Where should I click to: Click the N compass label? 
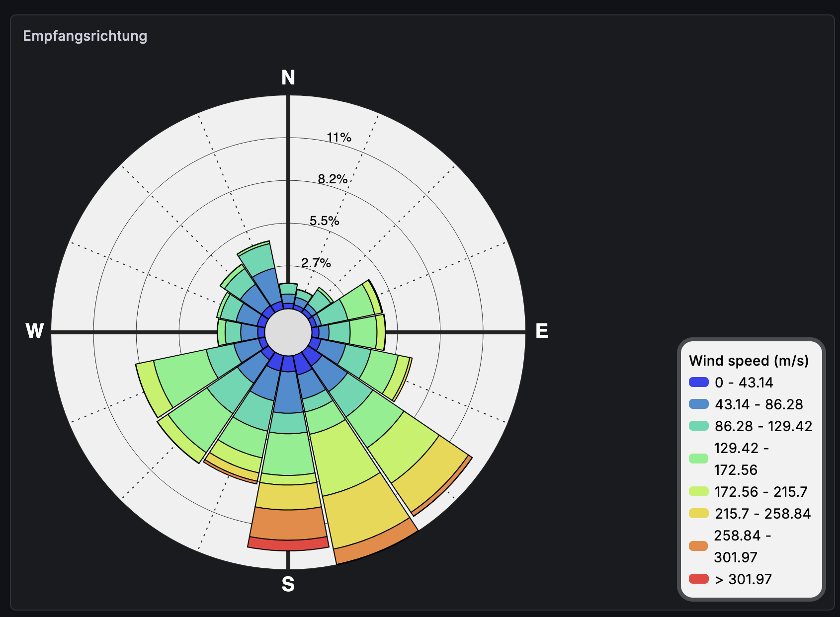click(x=288, y=77)
